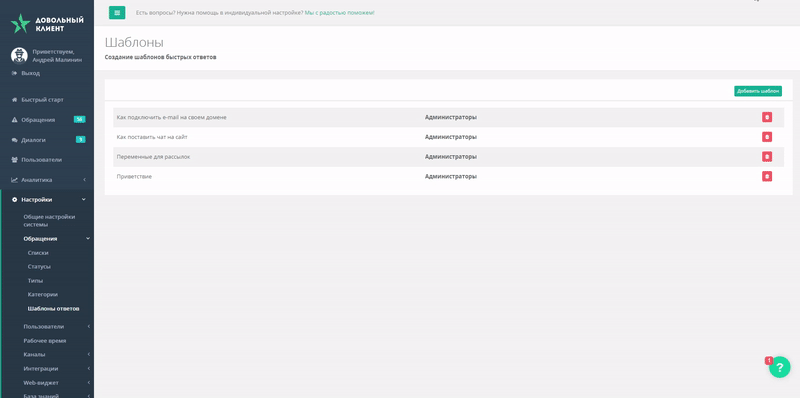Open the user avatar for Андрей Малинин

pos(19,55)
